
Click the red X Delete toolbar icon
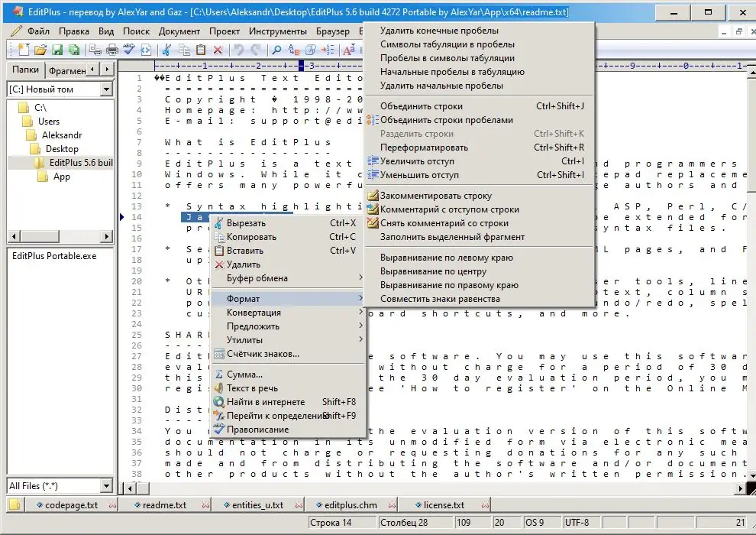point(218,49)
